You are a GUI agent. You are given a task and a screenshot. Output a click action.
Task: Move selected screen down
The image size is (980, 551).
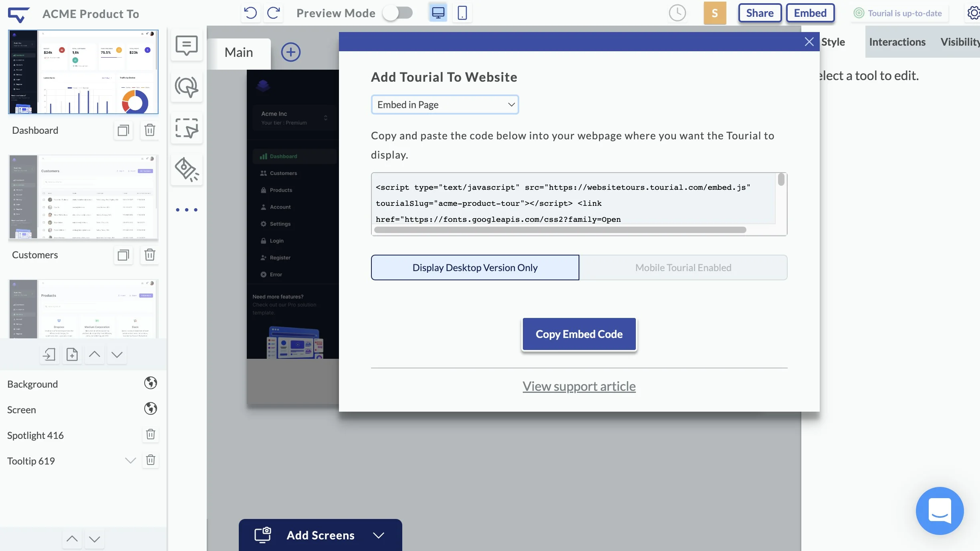click(117, 354)
